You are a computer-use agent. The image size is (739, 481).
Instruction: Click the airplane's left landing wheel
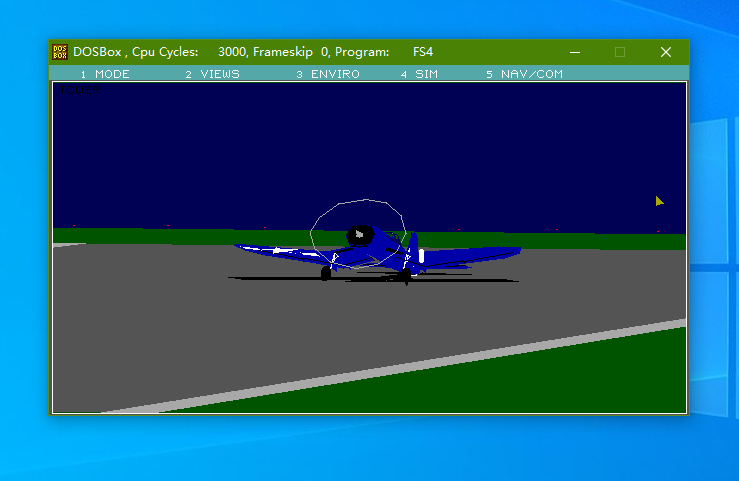(326, 272)
